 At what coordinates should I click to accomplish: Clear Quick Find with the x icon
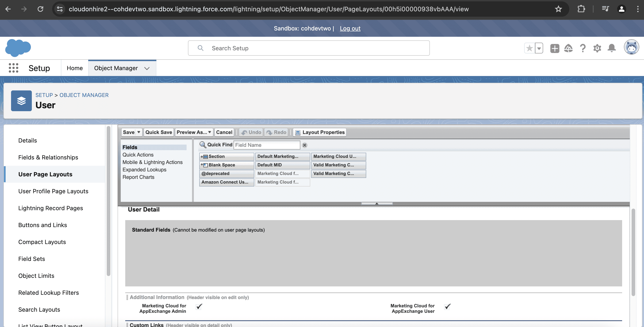pyautogui.click(x=304, y=145)
